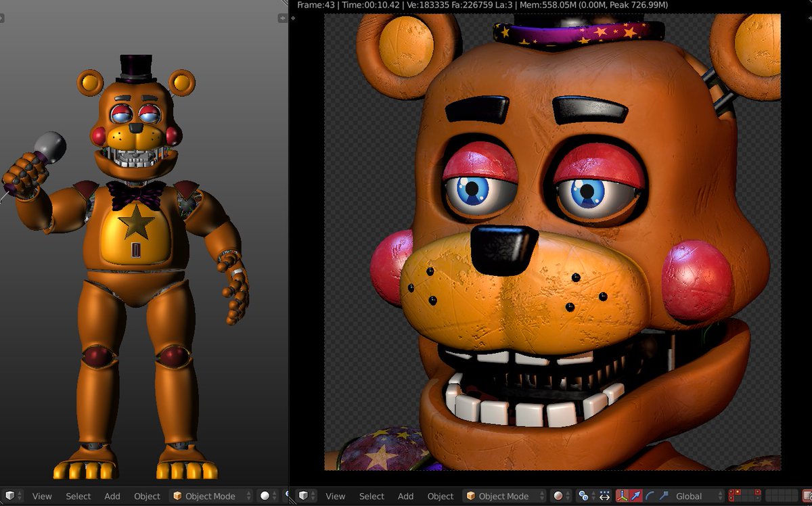The image size is (812, 506).
Task: Open right viewport rendered shading selector
Action: [562, 496]
